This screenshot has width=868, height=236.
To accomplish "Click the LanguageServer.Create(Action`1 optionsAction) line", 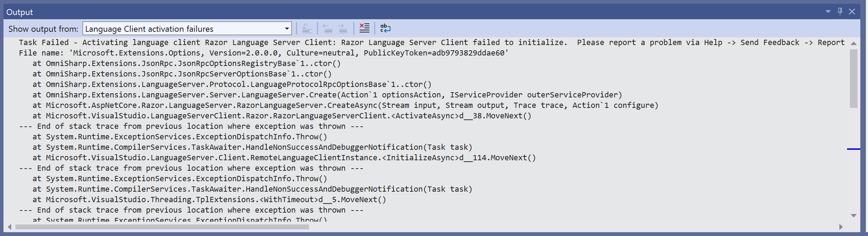I will (x=327, y=95).
